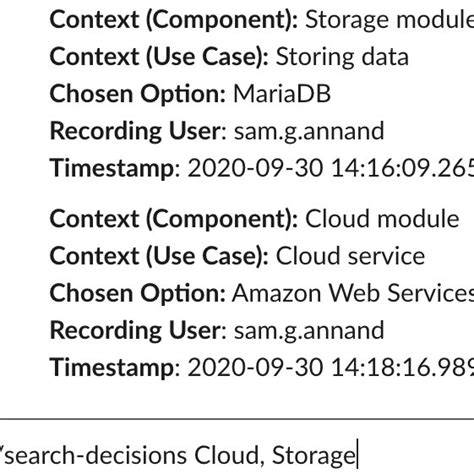Screen dimensions: 474x474
Task: Select the "Storage module" component value
Action: pos(389,20)
